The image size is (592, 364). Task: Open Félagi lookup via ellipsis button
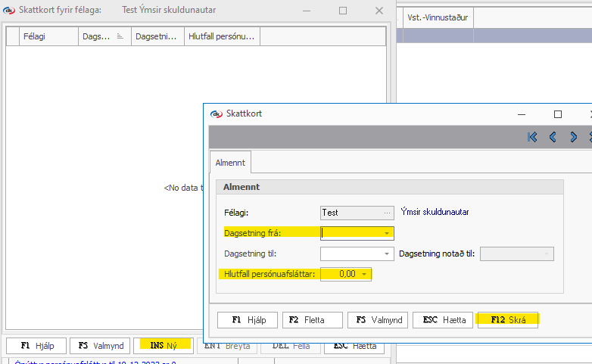click(387, 213)
